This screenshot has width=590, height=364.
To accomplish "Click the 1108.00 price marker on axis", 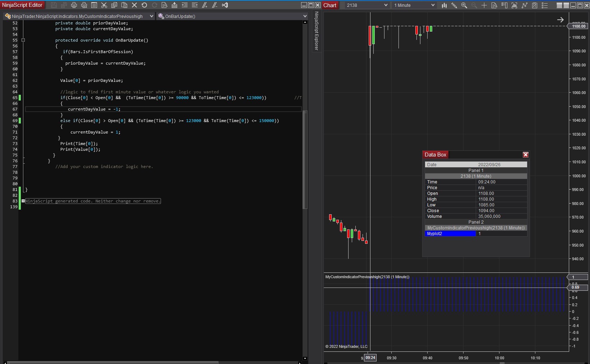I will tap(578, 26).
